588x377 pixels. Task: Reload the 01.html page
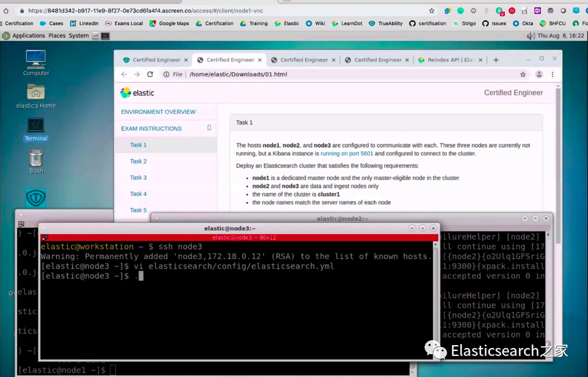150,74
